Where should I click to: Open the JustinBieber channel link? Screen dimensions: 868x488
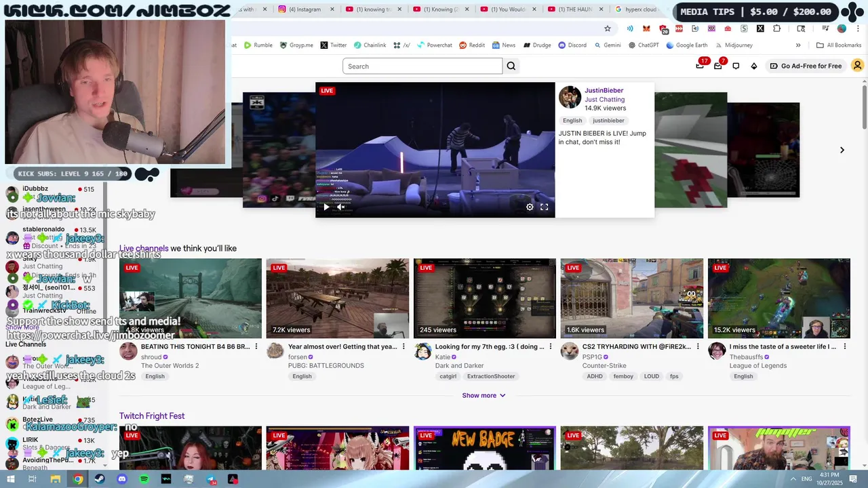point(604,90)
